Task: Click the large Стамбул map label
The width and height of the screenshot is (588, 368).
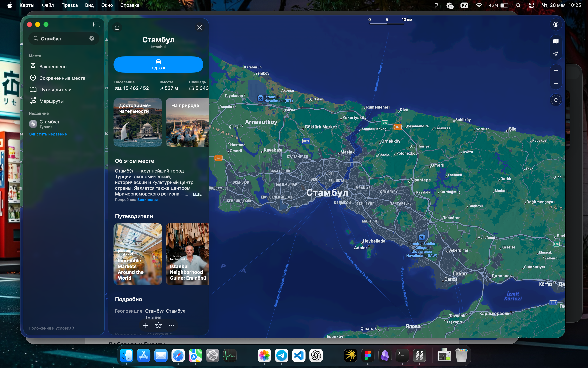Action: [327, 192]
